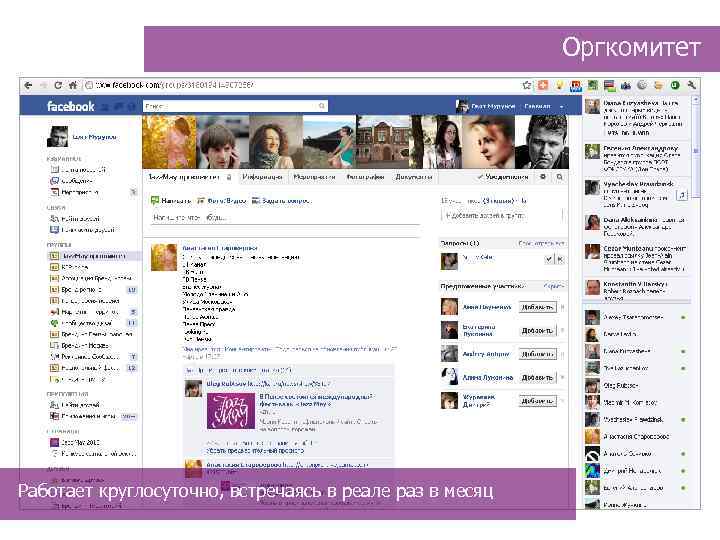The image size is (720, 540).
Task: Dismiss the Журавлев Дмитрий suggestion with its x
Action: tap(563, 401)
